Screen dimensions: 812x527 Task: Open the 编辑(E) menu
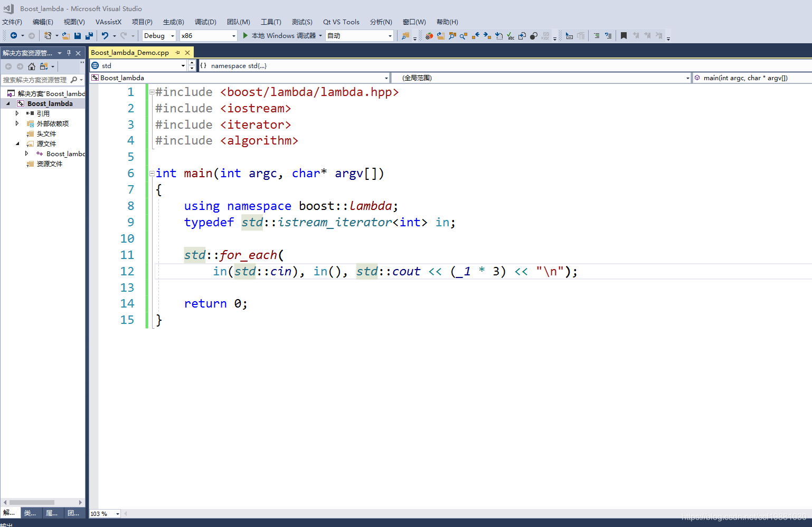pyautogui.click(x=43, y=22)
